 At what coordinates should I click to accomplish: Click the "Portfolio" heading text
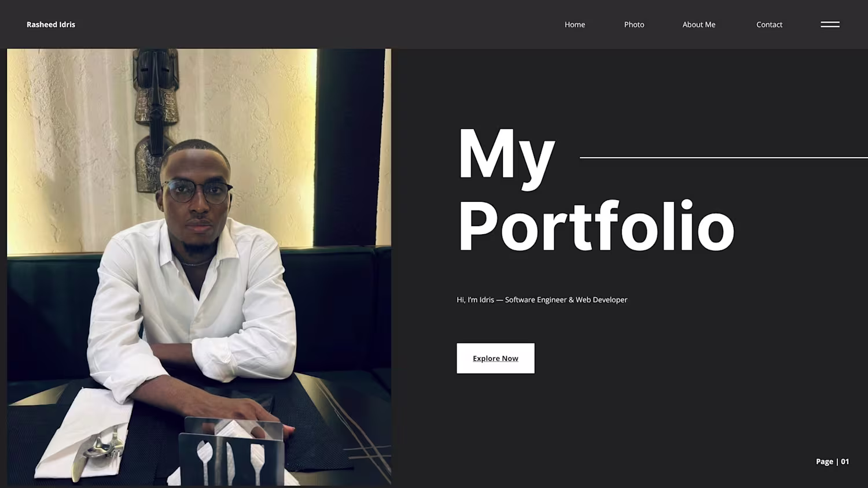tap(596, 225)
